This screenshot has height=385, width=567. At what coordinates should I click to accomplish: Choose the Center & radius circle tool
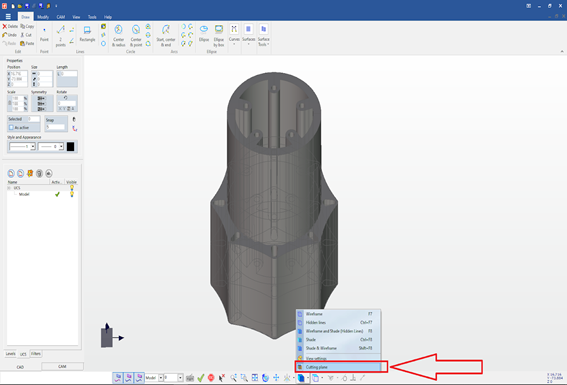pos(118,35)
